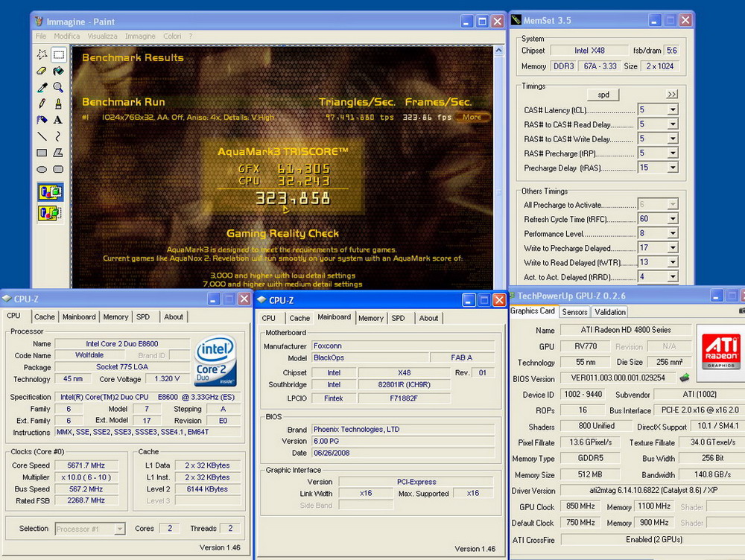Expand the RAS# Precharge (tRP) dropdown

[672, 153]
